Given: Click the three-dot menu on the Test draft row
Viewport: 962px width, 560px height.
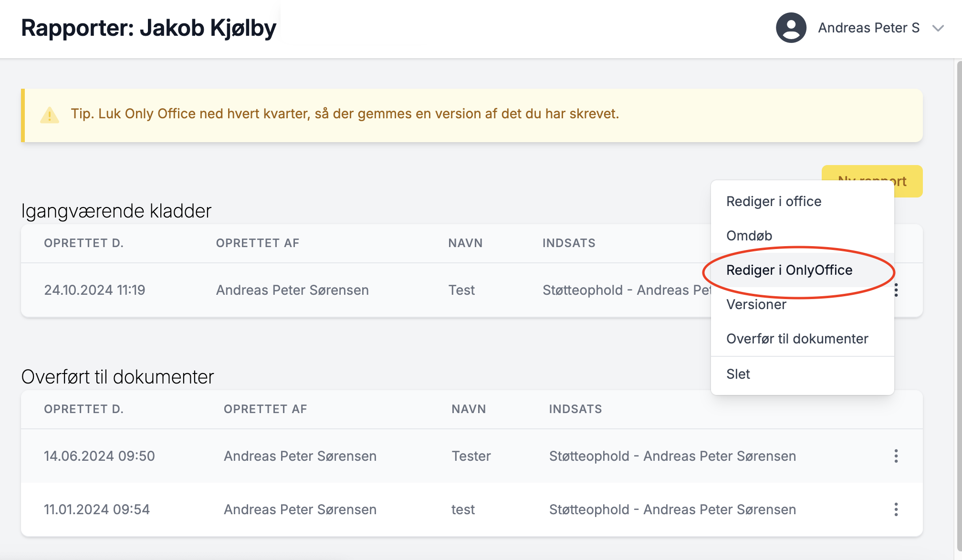Looking at the screenshot, I should [x=897, y=290].
